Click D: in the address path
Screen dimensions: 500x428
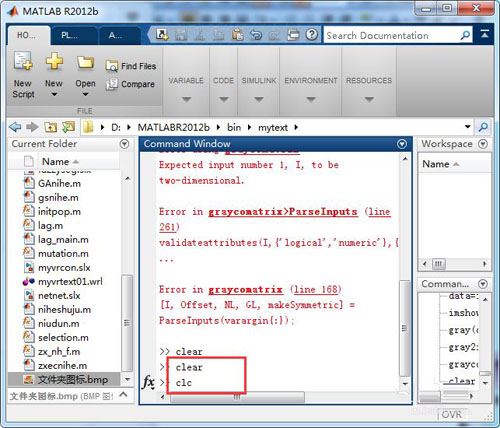click(116, 127)
